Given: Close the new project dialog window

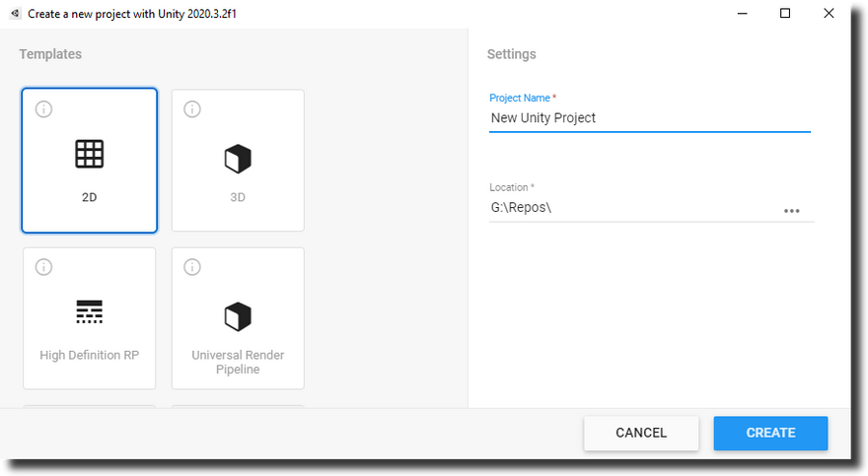Looking at the screenshot, I should click(830, 14).
